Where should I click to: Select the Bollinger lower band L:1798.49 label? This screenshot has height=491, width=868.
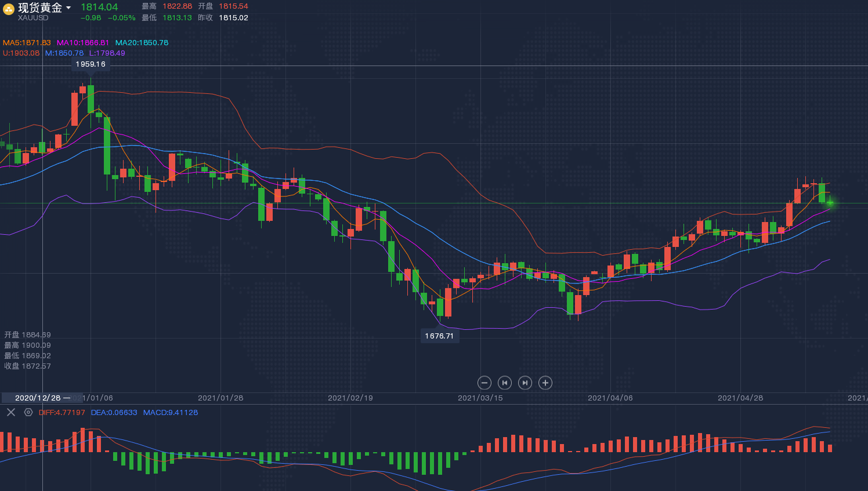(x=107, y=53)
